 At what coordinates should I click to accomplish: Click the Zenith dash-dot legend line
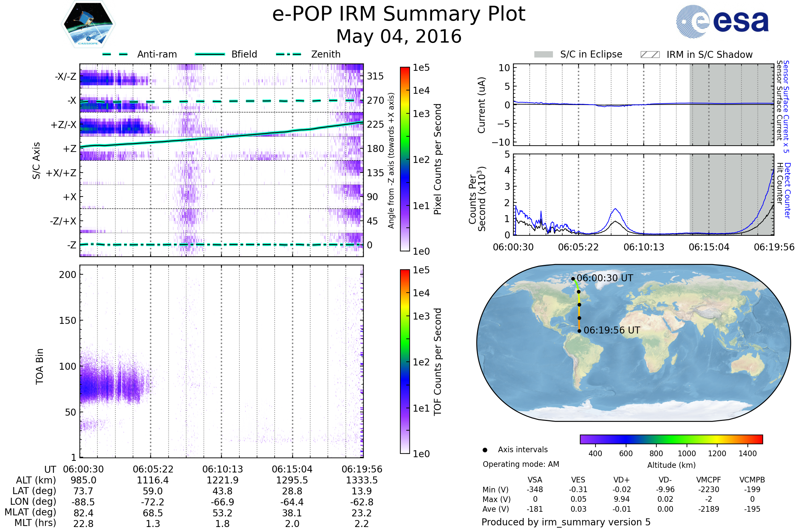(288, 54)
